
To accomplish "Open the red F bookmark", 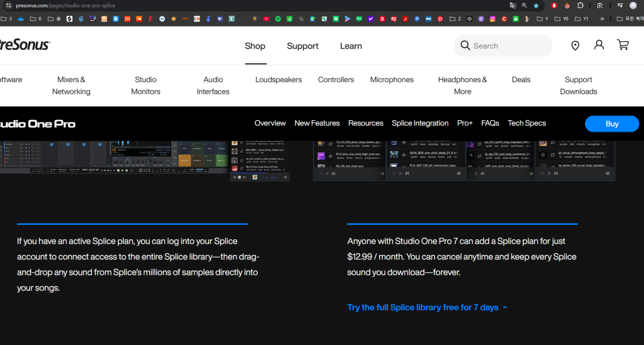I will [x=151, y=19].
